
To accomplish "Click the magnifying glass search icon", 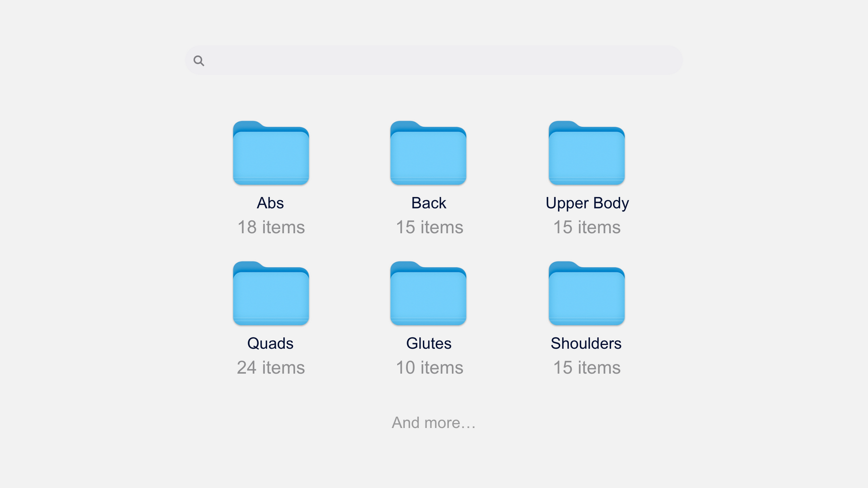I will pyautogui.click(x=199, y=61).
